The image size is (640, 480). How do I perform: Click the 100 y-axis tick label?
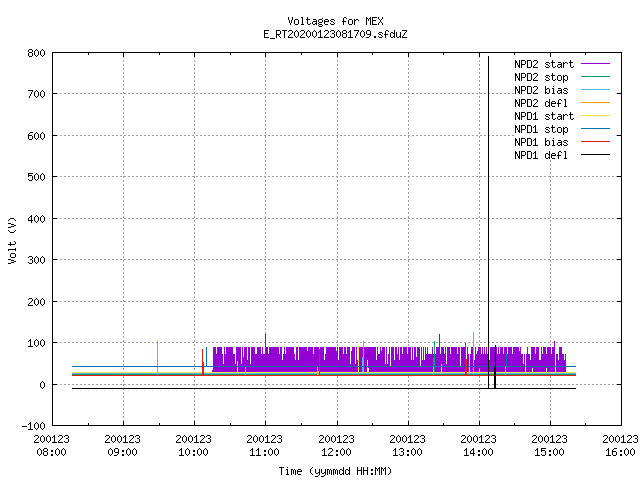36,343
